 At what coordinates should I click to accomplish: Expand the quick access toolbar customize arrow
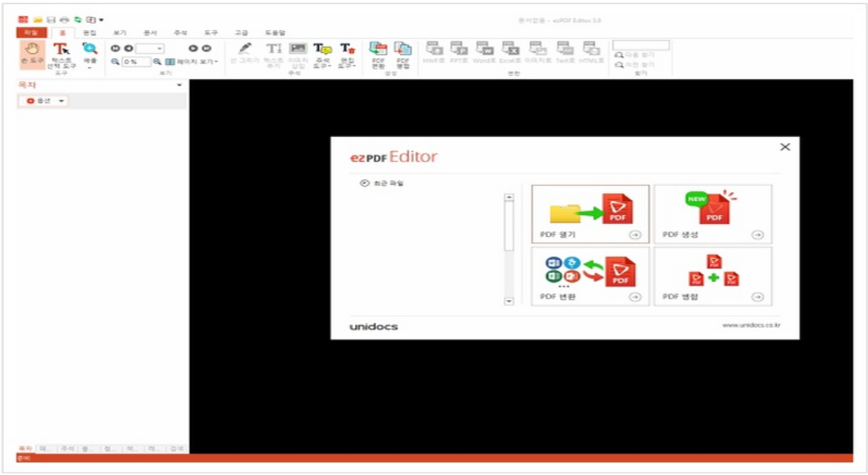click(x=101, y=20)
